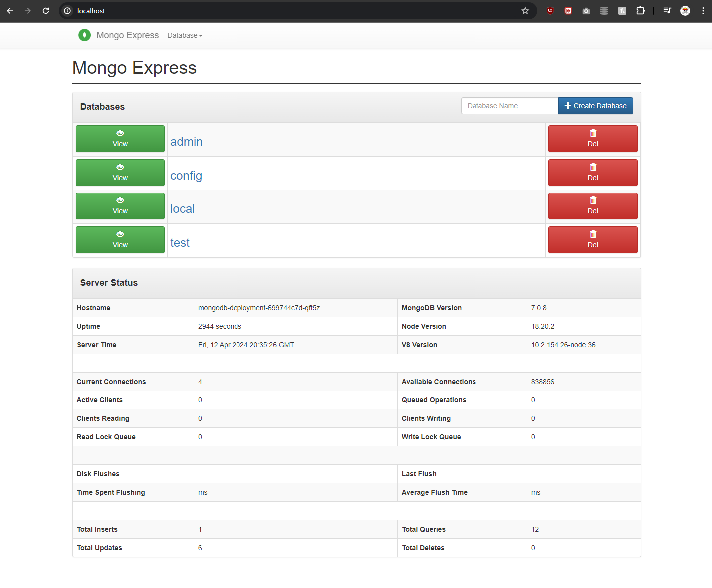Image resolution: width=712 pixels, height=588 pixels.
Task: Click the V8 Version value 10.2.154.26-node.36
Action: pyautogui.click(x=563, y=345)
